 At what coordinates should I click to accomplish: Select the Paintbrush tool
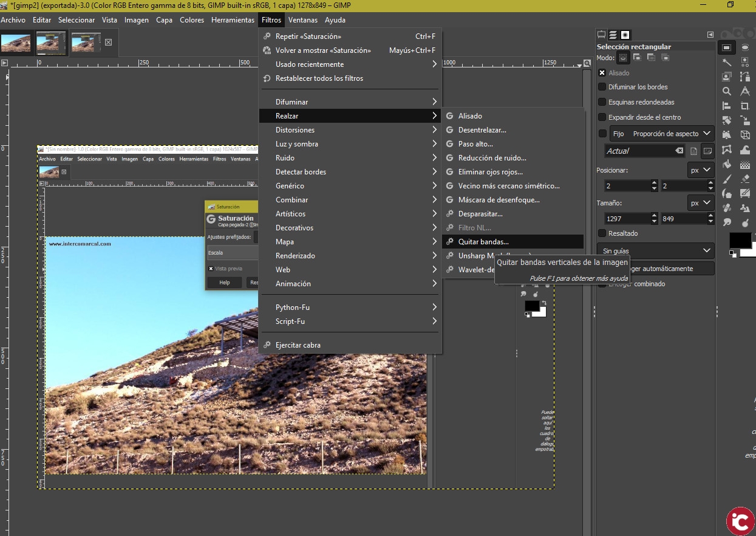(726, 179)
